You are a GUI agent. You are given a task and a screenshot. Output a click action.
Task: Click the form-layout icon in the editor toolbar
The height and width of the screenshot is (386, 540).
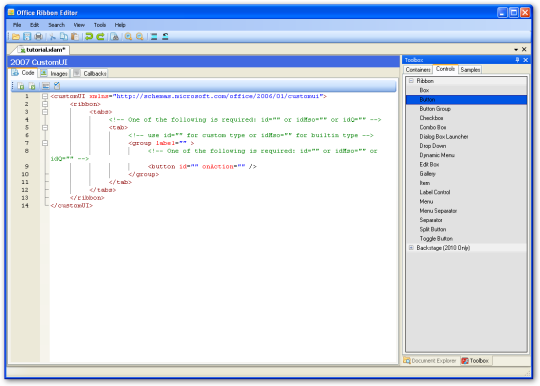coord(46,86)
